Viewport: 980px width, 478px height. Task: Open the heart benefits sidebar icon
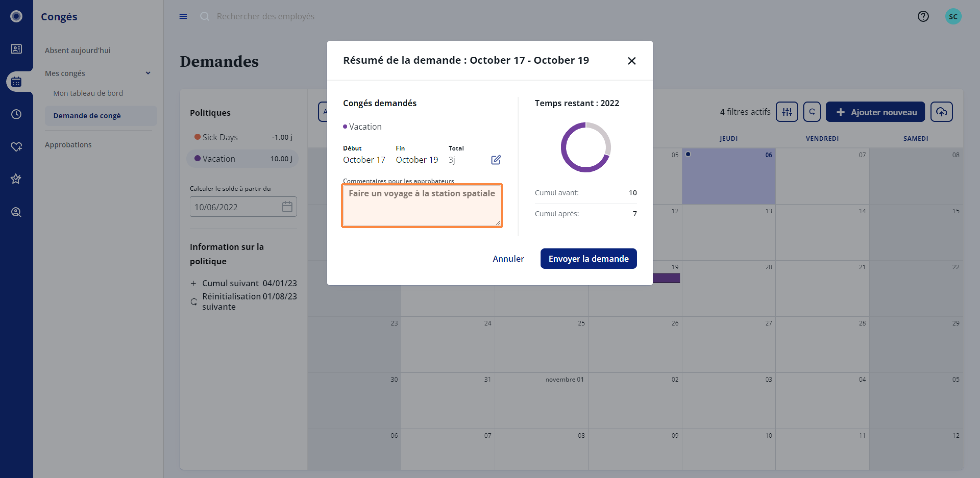tap(16, 147)
